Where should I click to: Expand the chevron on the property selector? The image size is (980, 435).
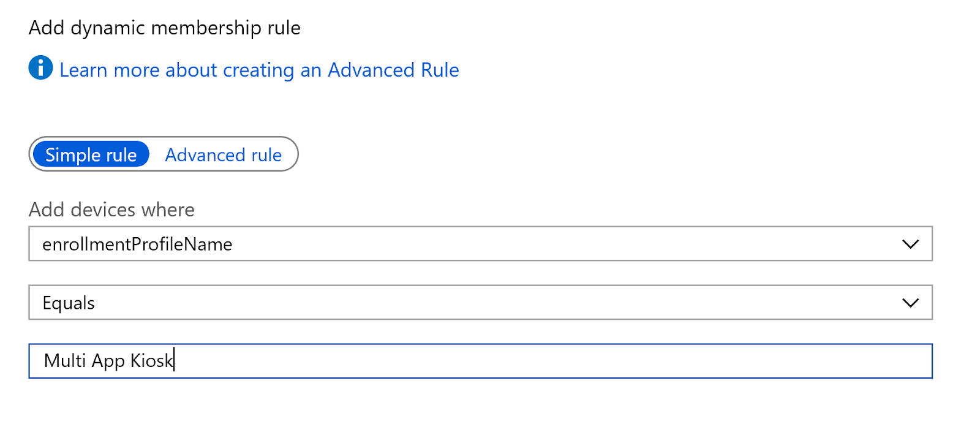(910, 243)
